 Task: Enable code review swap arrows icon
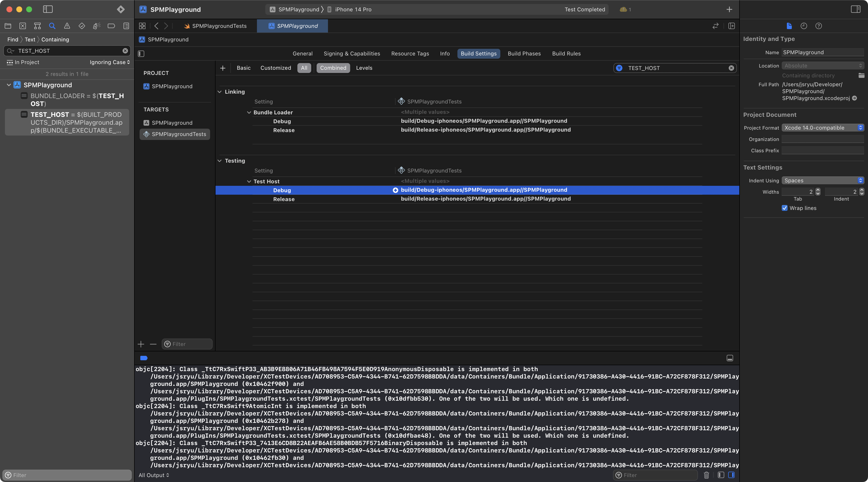click(715, 26)
